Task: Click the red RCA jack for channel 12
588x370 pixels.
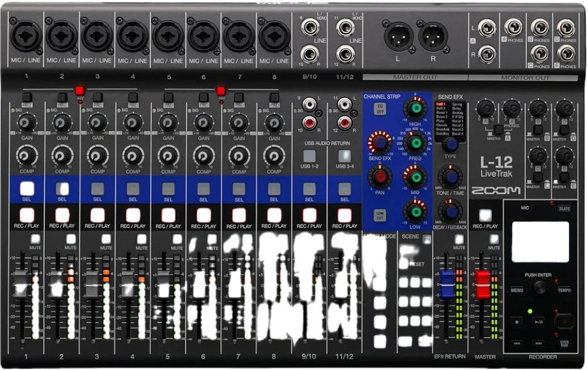Action: pos(344,123)
